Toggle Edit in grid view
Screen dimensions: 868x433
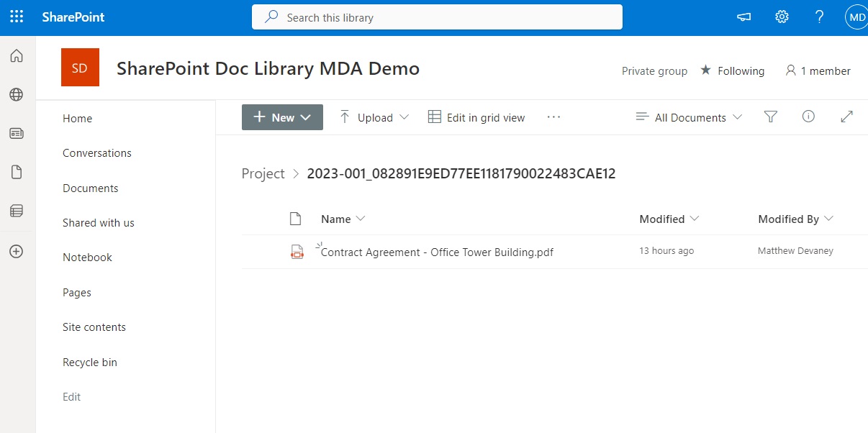476,117
